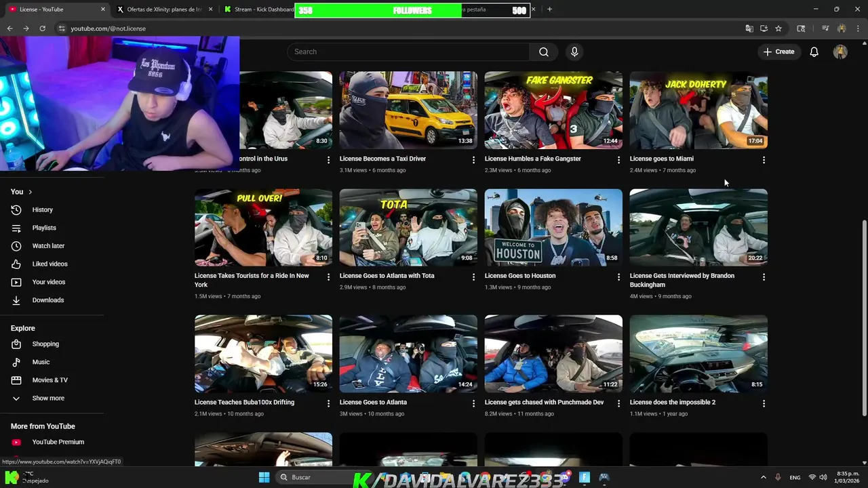Open options for License Goes to Atlanta with Tota
868x488 pixels.
(x=473, y=277)
